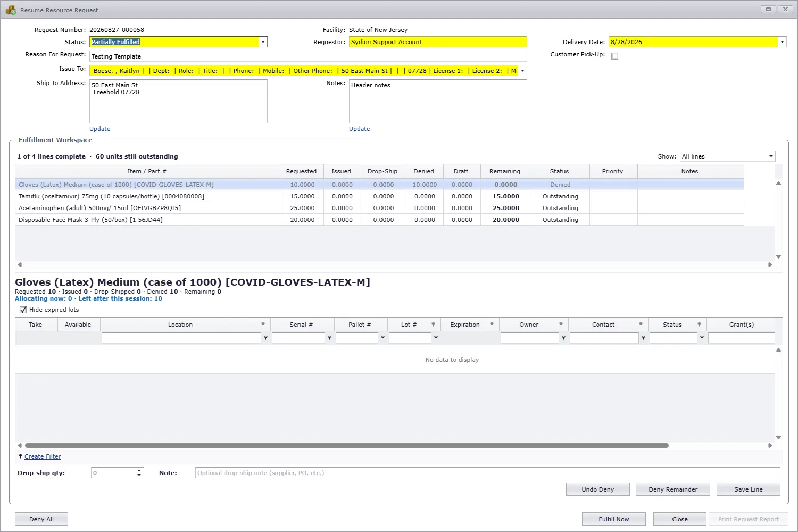
Task: Click the Close button at bottom
Action: tap(680, 519)
